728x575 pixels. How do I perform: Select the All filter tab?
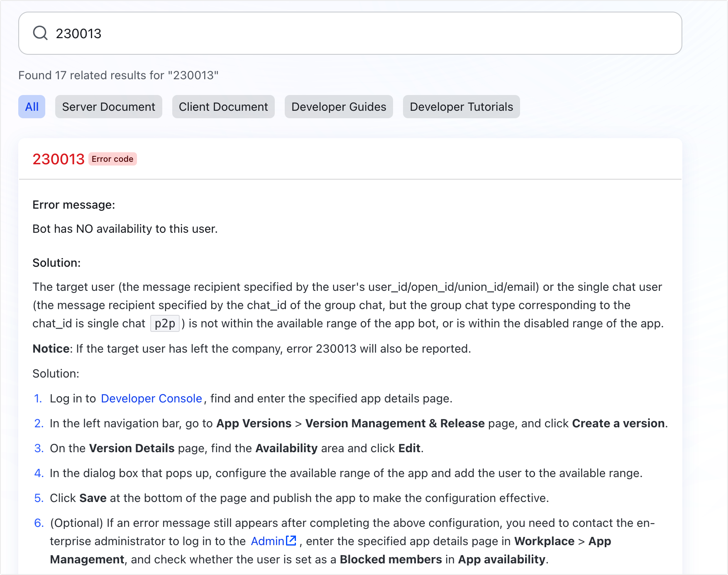point(32,107)
